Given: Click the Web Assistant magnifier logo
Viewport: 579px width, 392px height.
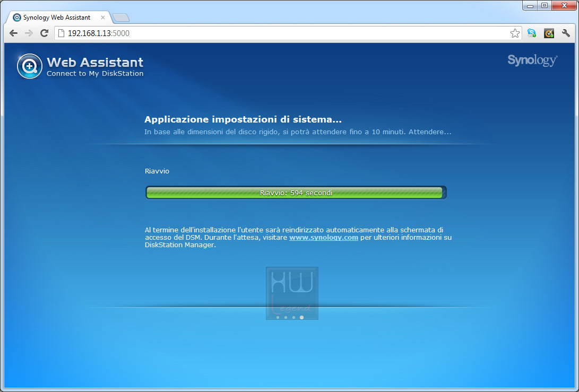Looking at the screenshot, I should click(x=30, y=66).
